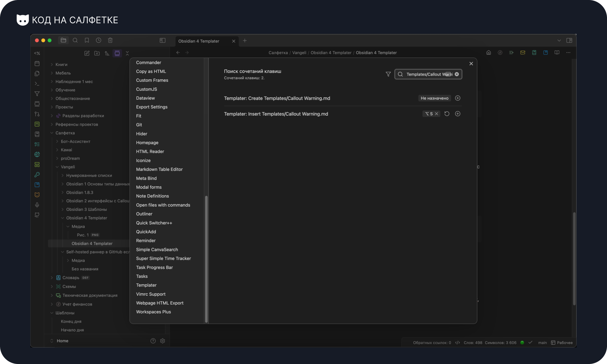607x364 pixels.
Task: Add hotkey for Insert Callout Warning command
Action: (x=457, y=114)
